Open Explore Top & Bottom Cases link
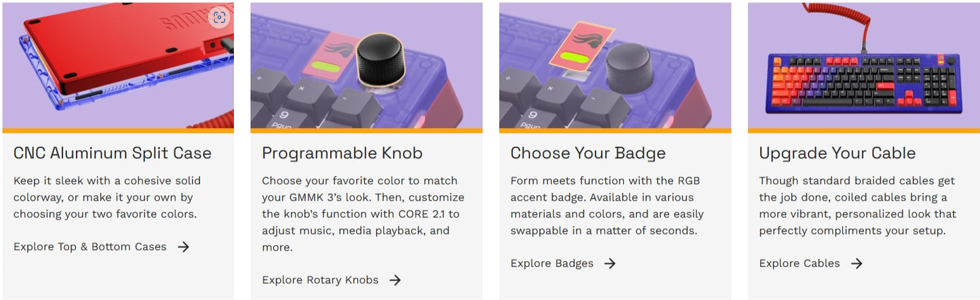Image resolution: width=980 pixels, height=300 pixels. [90, 247]
